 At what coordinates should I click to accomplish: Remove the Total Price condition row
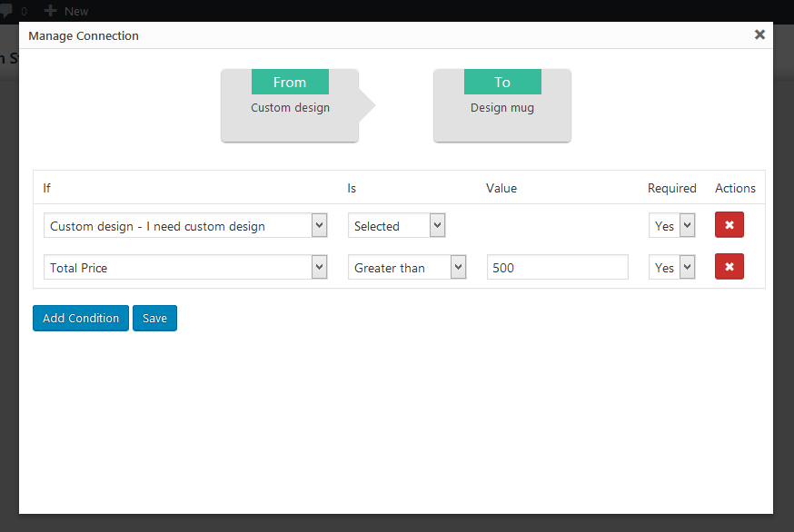coord(729,267)
